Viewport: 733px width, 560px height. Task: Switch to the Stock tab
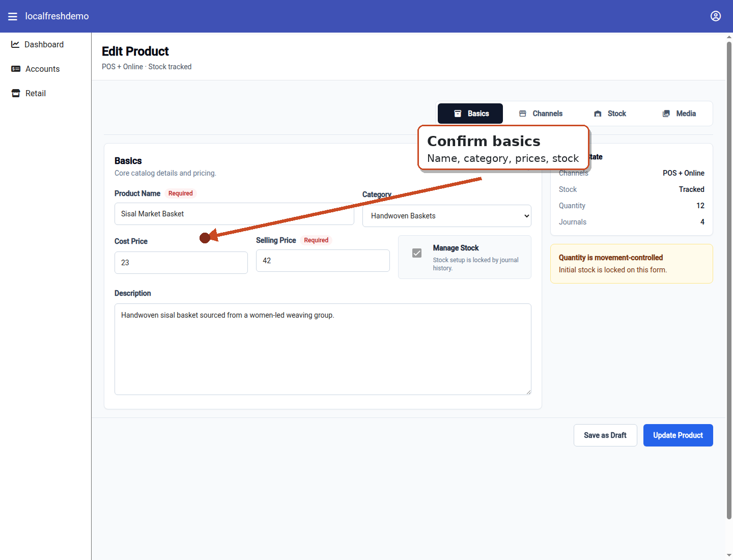point(610,114)
